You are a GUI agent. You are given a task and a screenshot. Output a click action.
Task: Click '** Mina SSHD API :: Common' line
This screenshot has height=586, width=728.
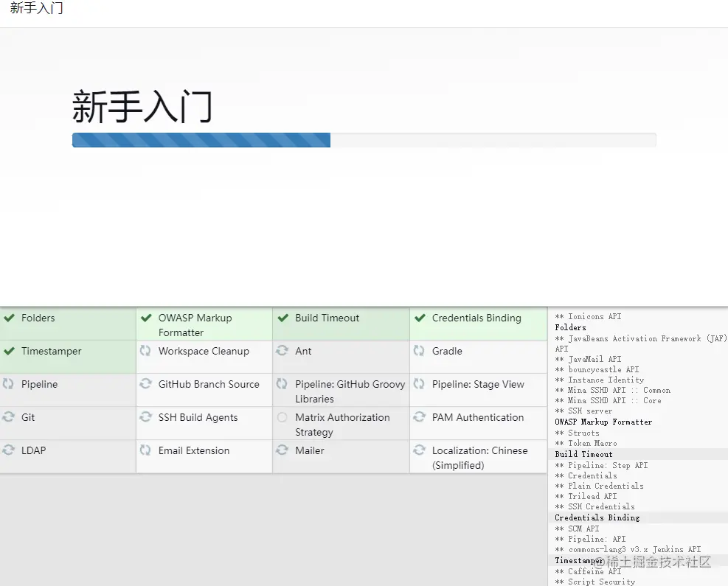point(612,390)
